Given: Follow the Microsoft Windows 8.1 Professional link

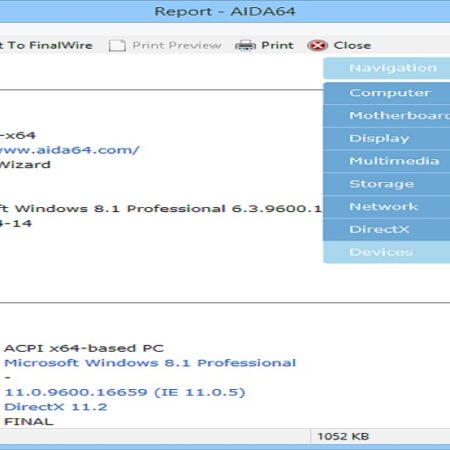Looking at the screenshot, I should (x=150, y=363).
